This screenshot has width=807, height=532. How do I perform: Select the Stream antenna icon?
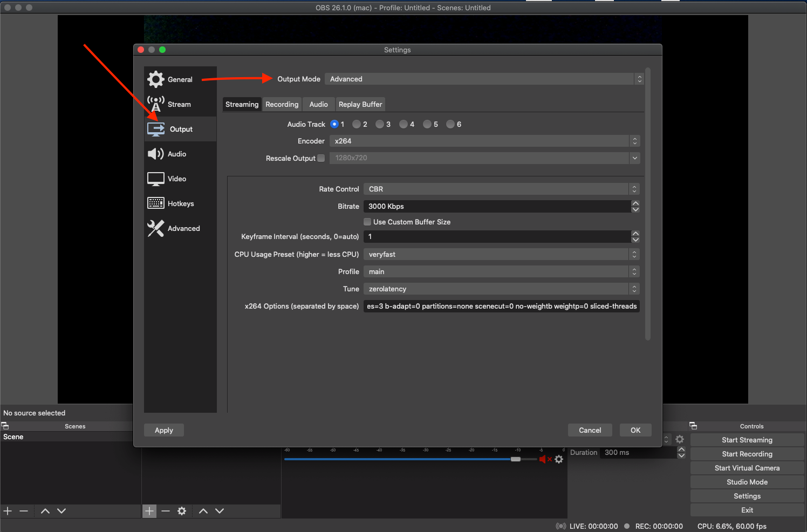pyautogui.click(x=156, y=104)
